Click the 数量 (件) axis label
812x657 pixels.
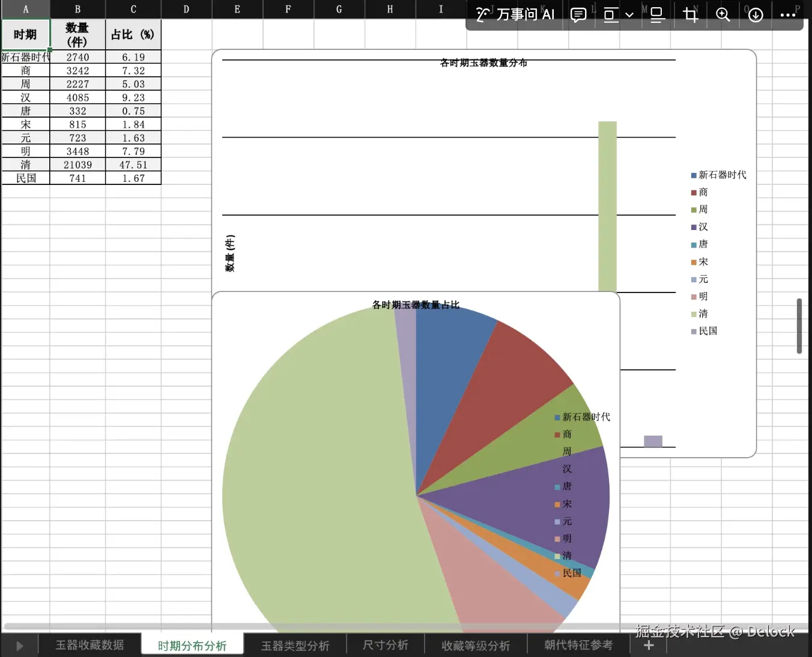click(230, 253)
